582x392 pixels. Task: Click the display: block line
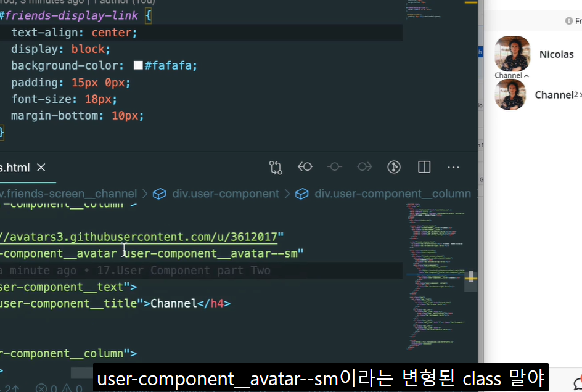coord(60,49)
